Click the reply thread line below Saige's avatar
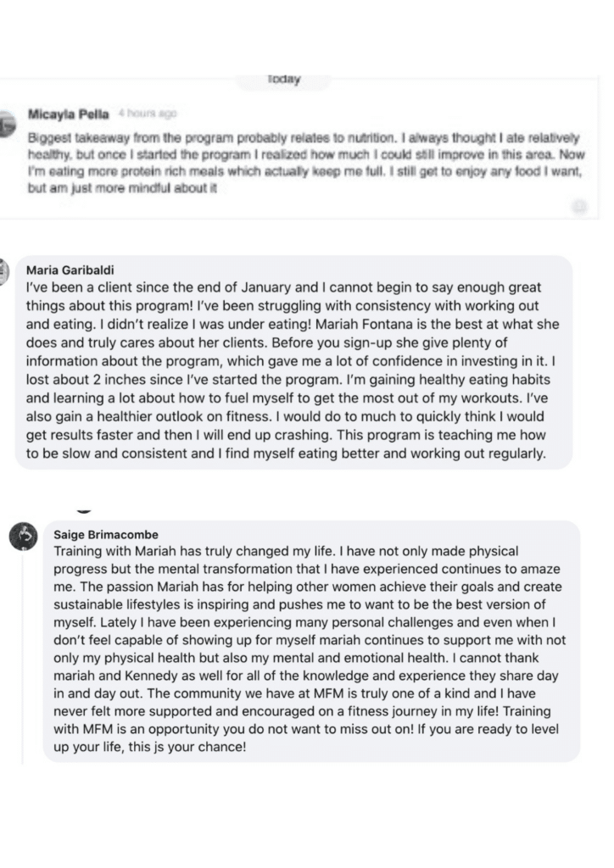The image size is (614, 868). point(23,659)
